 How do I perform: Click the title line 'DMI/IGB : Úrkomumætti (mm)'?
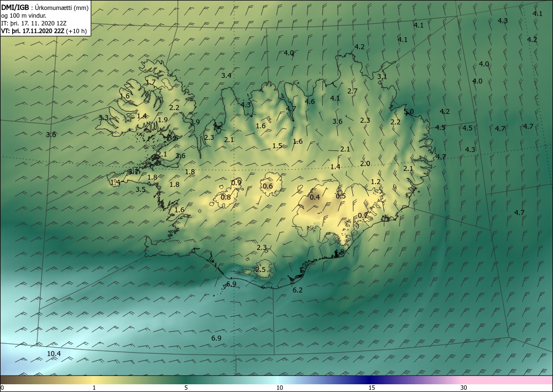(x=45, y=7)
